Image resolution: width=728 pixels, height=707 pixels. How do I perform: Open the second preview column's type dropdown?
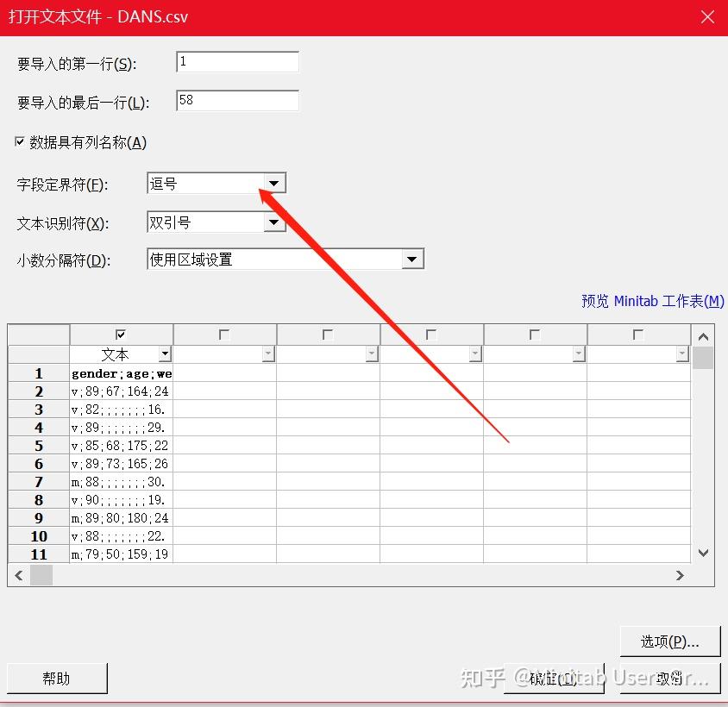[267, 353]
